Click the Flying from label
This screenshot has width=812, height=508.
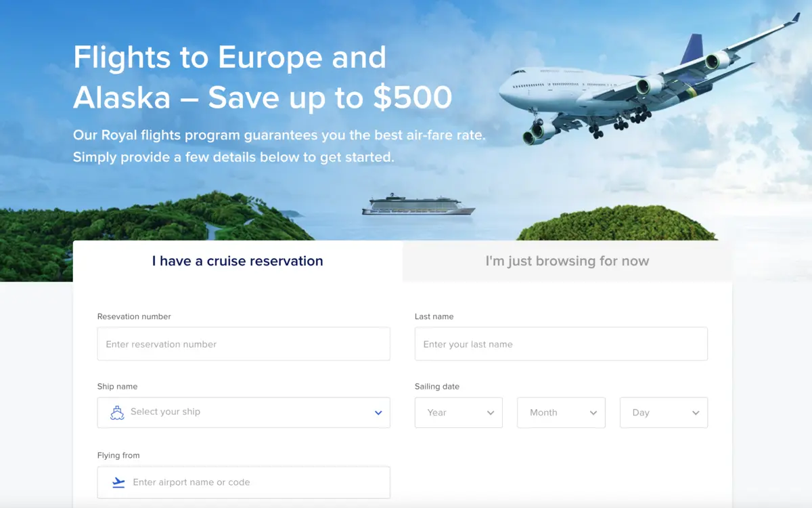click(x=118, y=455)
